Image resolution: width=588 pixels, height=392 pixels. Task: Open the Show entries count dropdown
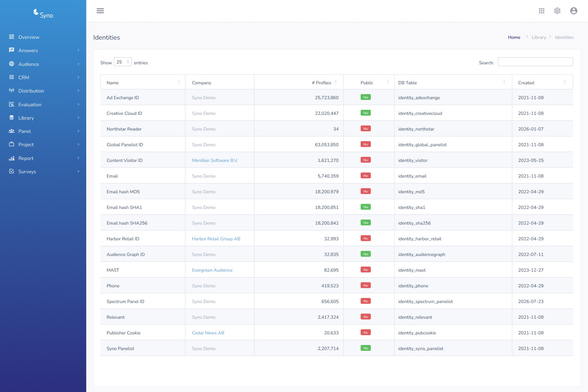pyautogui.click(x=123, y=62)
